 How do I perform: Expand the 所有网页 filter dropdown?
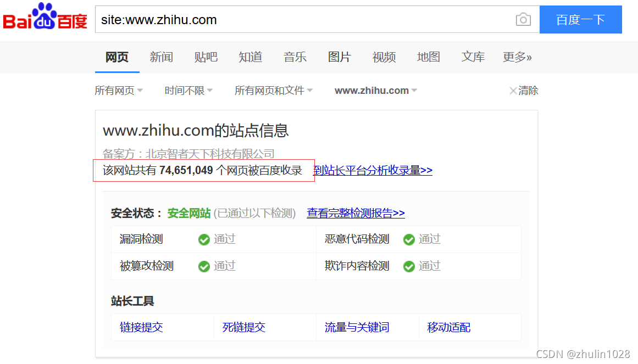(x=119, y=90)
